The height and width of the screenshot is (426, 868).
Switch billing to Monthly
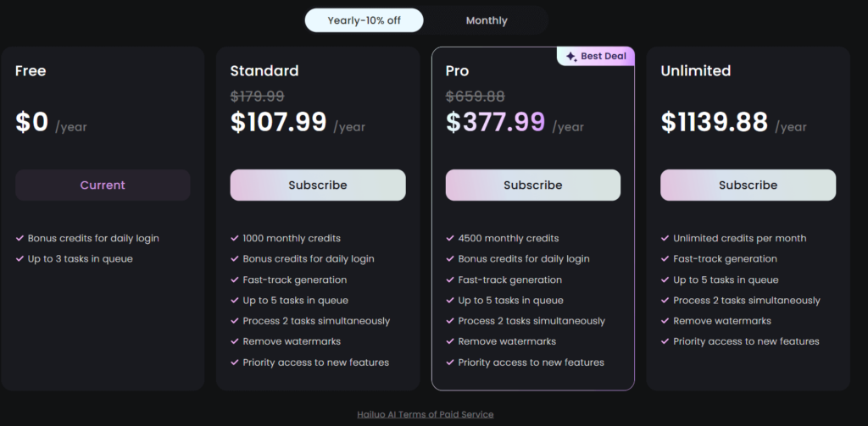click(x=487, y=20)
